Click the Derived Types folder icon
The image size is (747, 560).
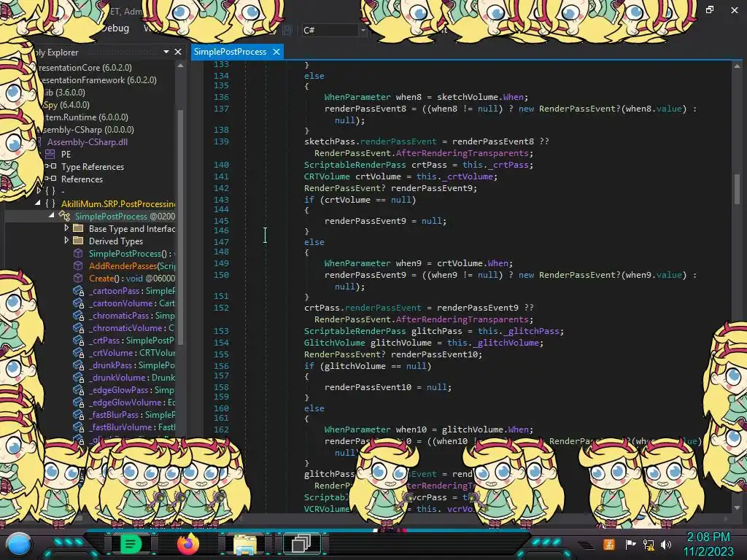point(78,241)
